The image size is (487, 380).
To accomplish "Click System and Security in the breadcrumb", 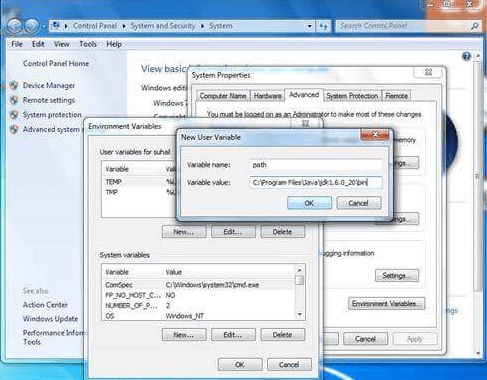I will click(x=163, y=26).
